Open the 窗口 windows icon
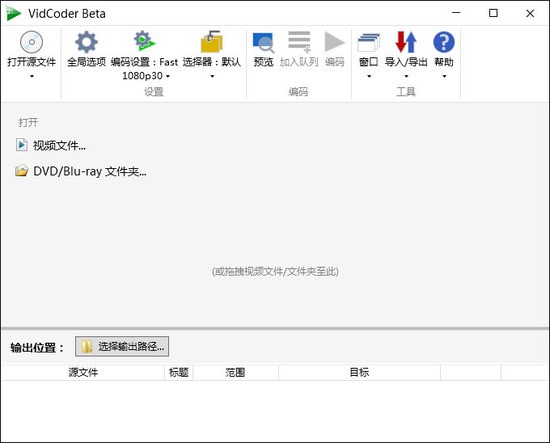 click(369, 42)
